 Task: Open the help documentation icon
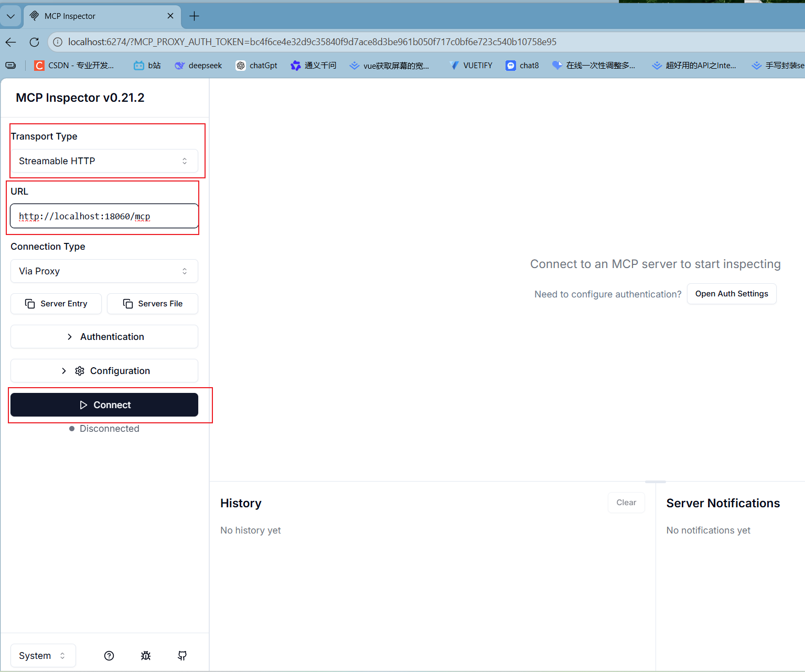pos(109,656)
